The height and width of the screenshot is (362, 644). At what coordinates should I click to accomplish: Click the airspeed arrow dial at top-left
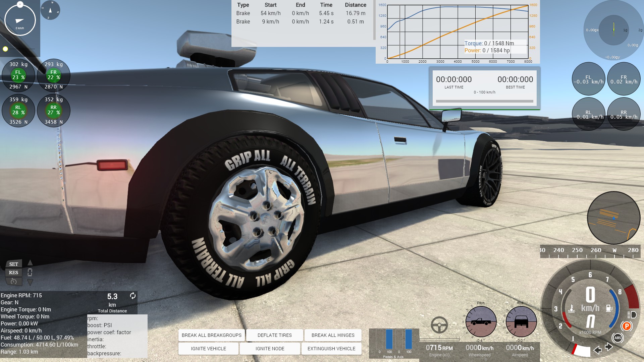tap(20, 20)
